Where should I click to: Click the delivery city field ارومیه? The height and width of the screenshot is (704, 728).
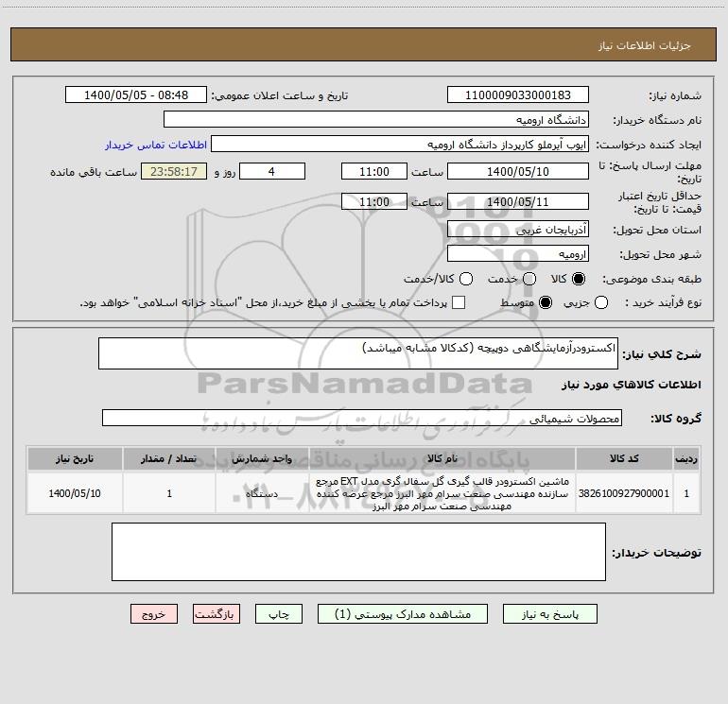coord(518,254)
